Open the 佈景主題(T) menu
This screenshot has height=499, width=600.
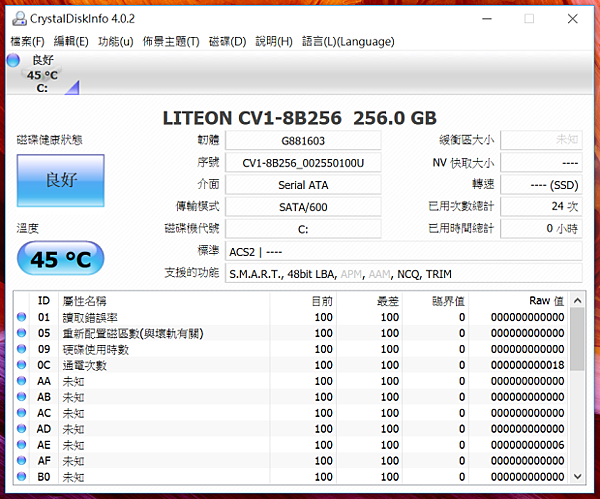tap(171, 41)
